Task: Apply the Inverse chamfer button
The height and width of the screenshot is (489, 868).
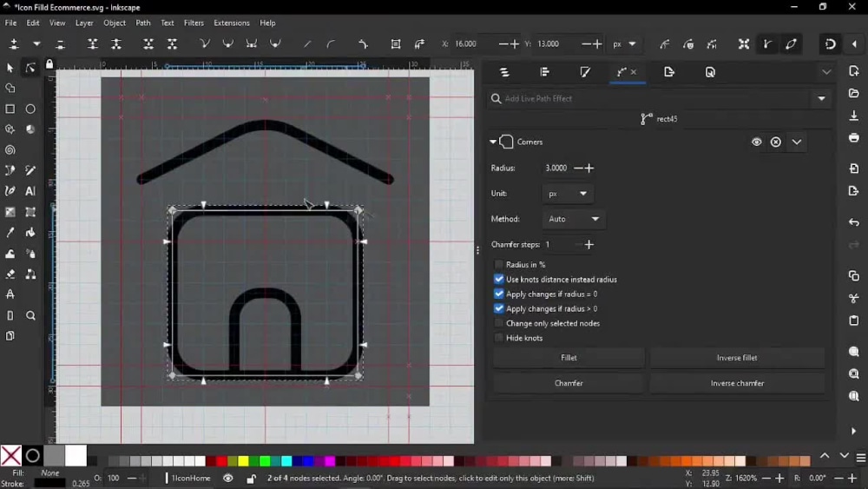Action: [737, 383]
